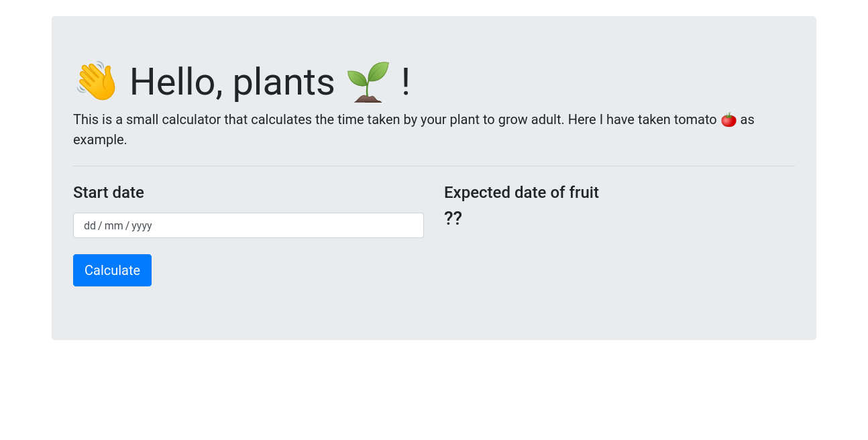
Task: Click the slash between dd and mm
Action: pos(101,225)
